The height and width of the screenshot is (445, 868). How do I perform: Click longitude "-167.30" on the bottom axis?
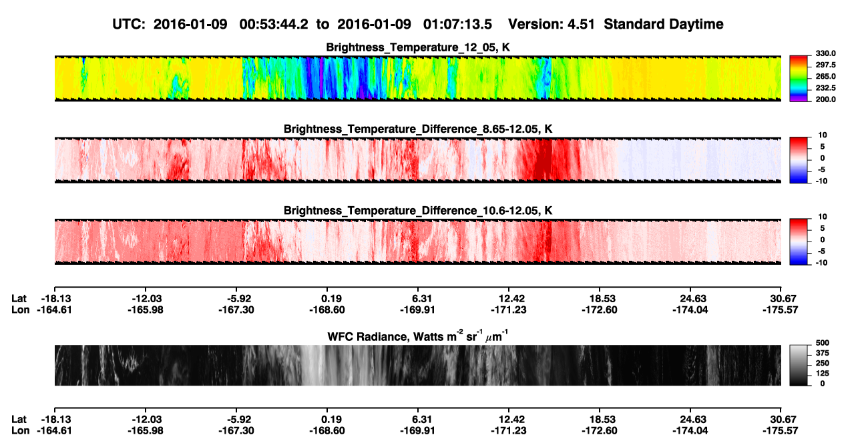click(x=236, y=430)
